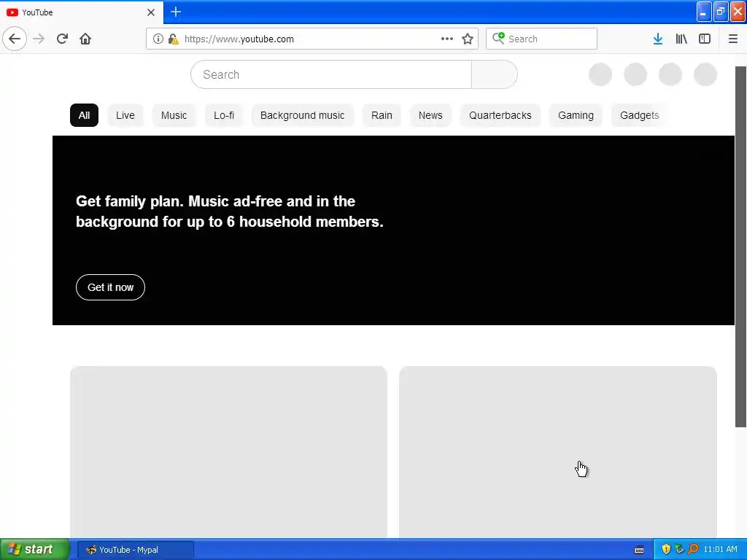Select the Rain filter chip
This screenshot has height=560, width=747.
point(382,115)
